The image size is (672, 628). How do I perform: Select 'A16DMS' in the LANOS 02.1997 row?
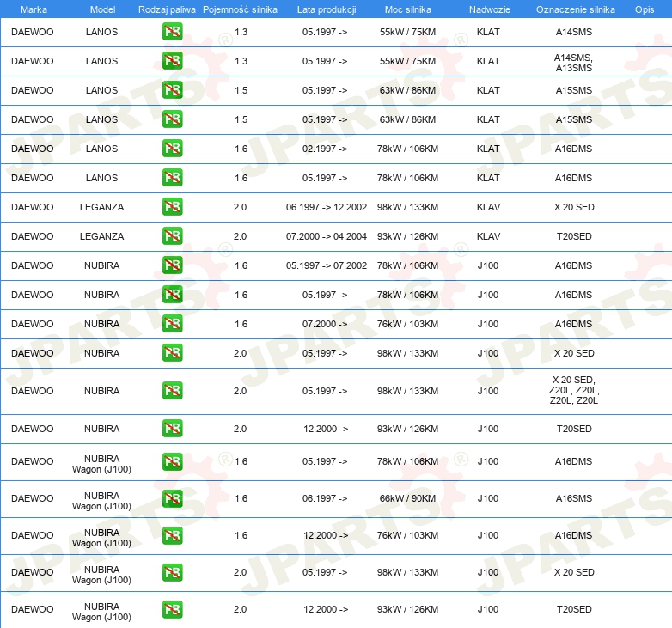click(573, 149)
